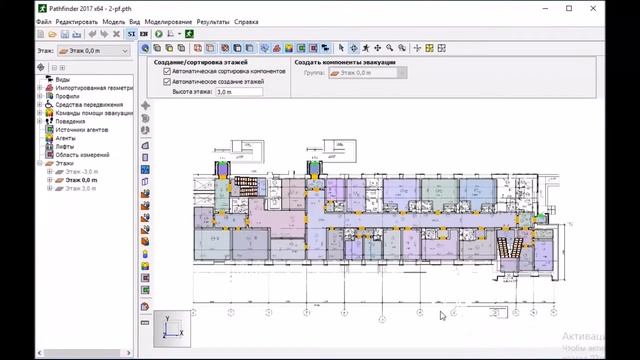The image size is (640, 360).
Task: Undo the last action
Action: pos(92,34)
